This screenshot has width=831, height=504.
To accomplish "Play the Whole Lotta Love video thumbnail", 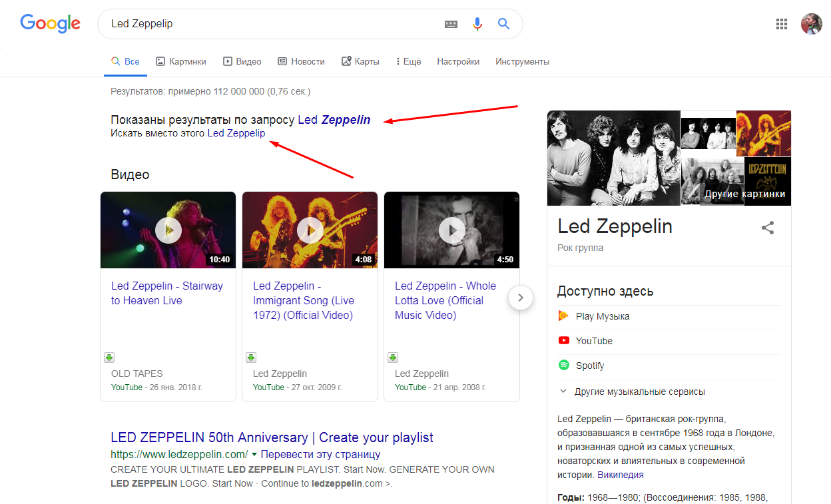I will 452,230.
